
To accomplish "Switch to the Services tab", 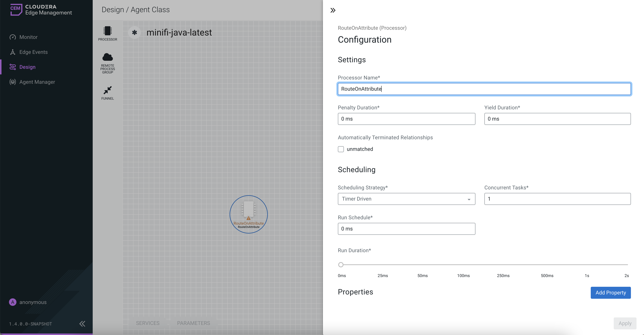I will pos(147,323).
